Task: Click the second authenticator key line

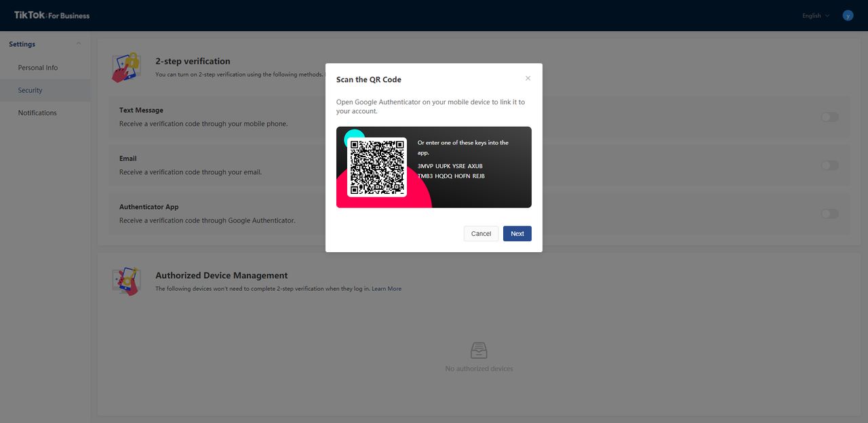Action: pyautogui.click(x=451, y=176)
